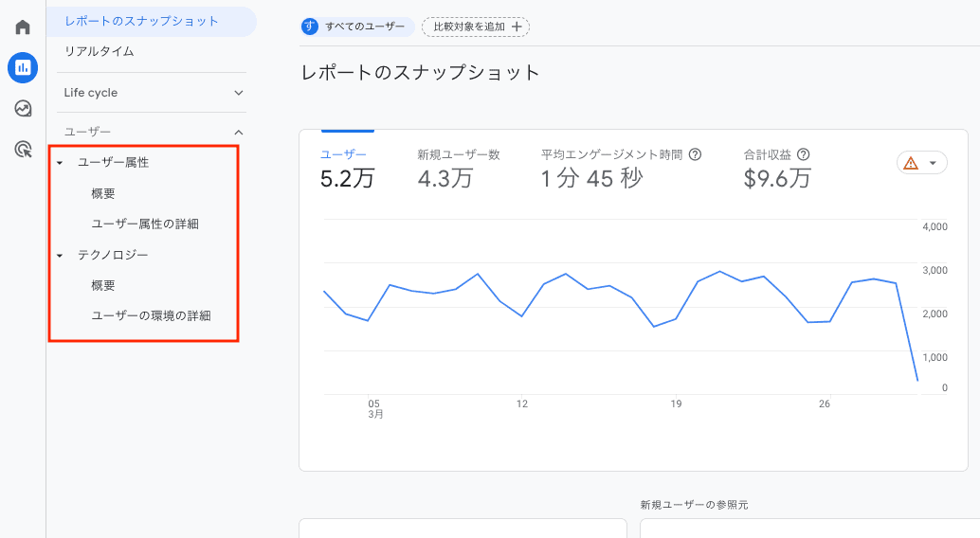Viewport: 980px width, 538px height.
Task: Select the Reports bar-chart icon
Action: (23, 67)
